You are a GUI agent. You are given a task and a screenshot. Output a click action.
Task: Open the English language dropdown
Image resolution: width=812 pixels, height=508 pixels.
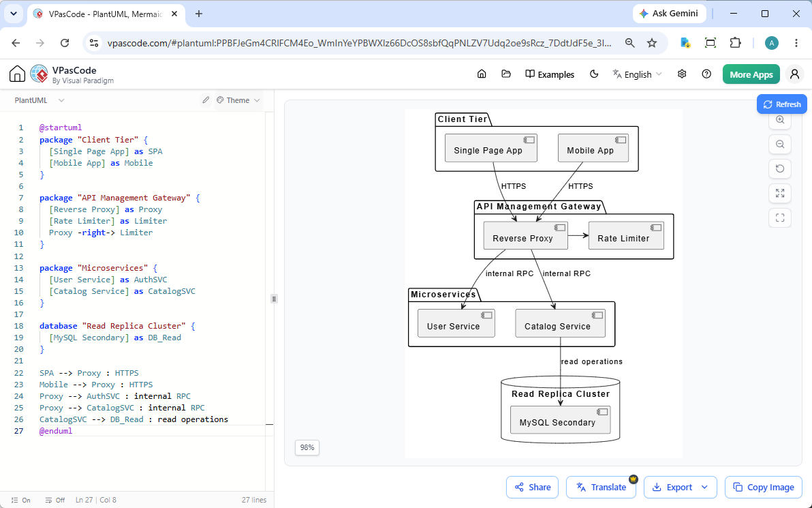637,74
